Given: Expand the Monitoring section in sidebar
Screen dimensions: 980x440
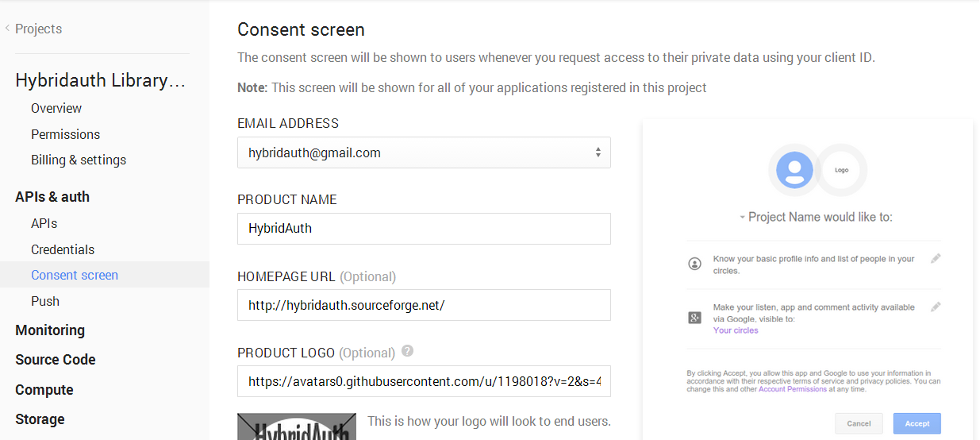Looking at the screenshot, I should pyautogui.click(x=50, y=330).
